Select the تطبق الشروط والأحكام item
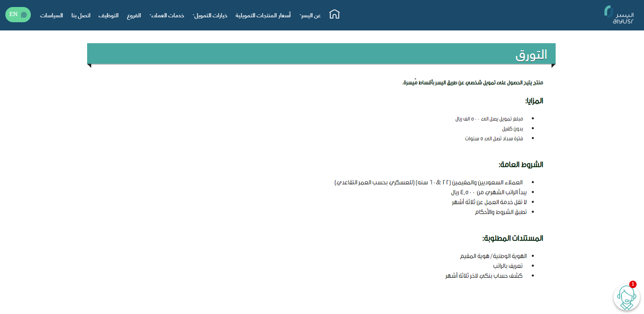The image size is (644, 314). (501, 212)
